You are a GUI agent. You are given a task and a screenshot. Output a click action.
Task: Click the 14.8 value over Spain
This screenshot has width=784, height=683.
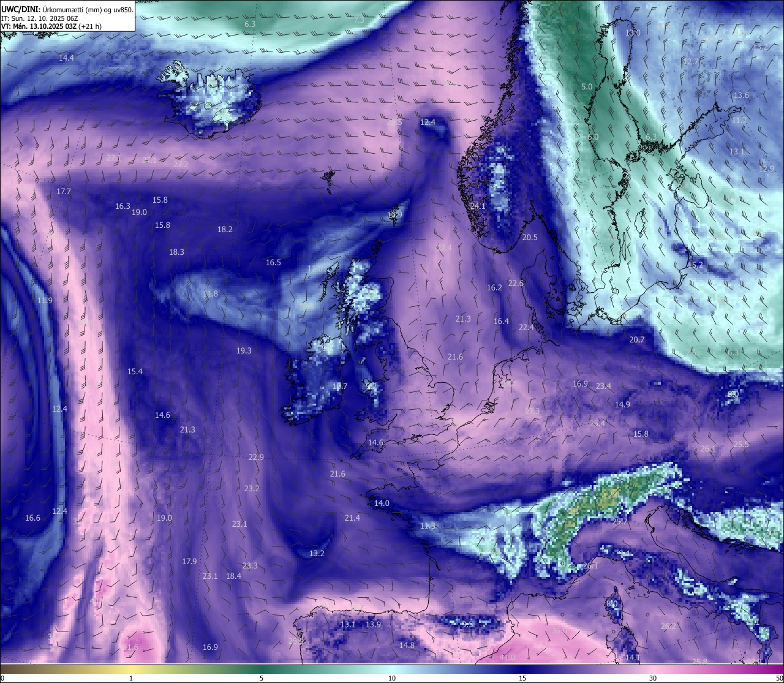pyautogui.click(x=407, y=646)
